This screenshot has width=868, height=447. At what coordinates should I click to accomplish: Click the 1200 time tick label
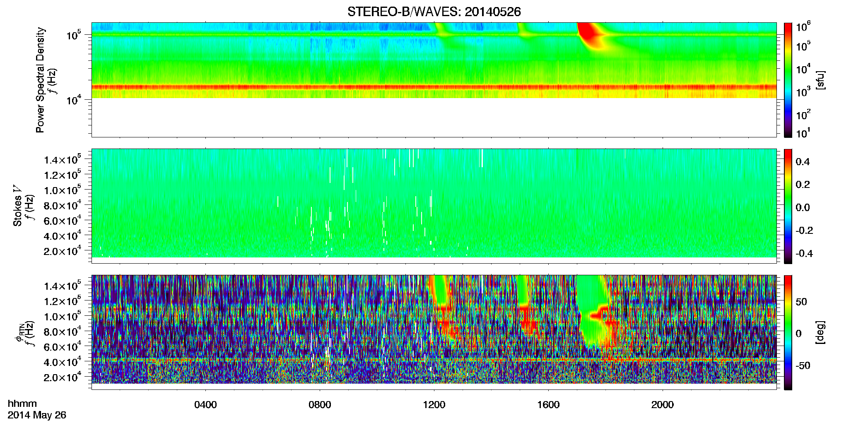[434, 405]
